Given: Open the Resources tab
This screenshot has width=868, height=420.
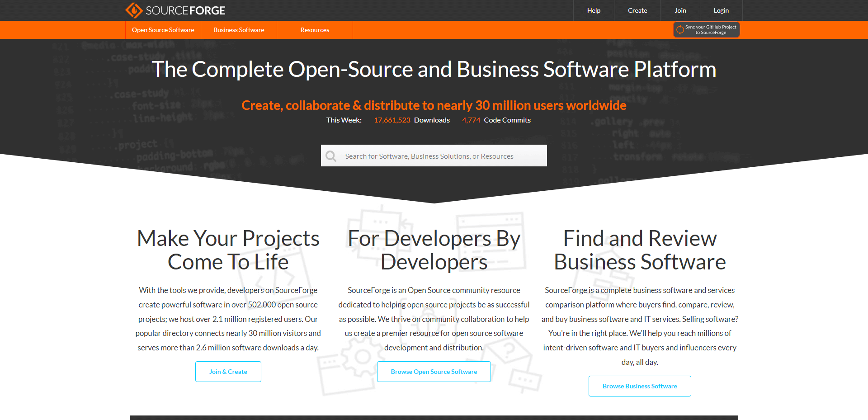Looking at the screenshot, I should pos(315,30).
